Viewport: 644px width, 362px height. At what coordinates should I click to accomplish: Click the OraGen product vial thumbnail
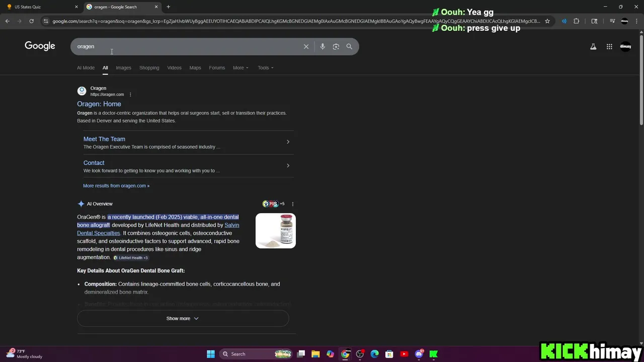(x=276, y=231)
